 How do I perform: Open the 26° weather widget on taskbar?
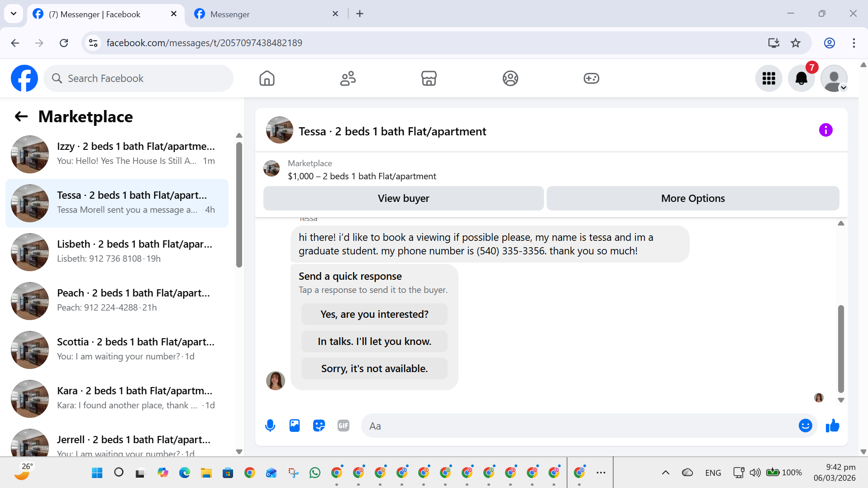pos(24,472)
